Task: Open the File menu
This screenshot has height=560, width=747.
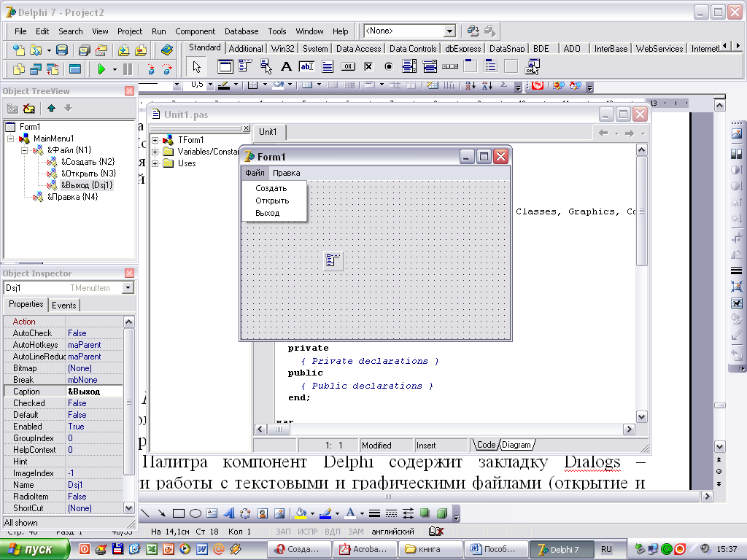Action: (20, 31)
